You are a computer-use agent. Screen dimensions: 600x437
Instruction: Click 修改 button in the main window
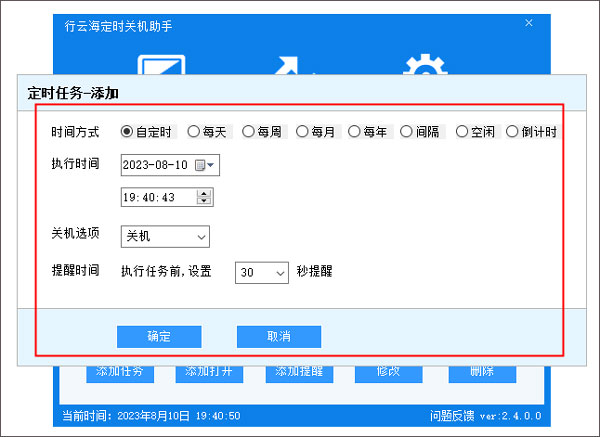[x=388, y=374]
